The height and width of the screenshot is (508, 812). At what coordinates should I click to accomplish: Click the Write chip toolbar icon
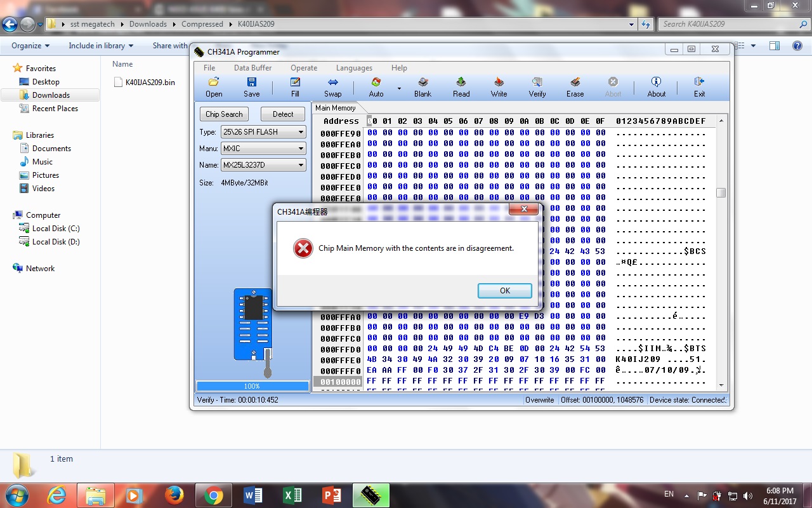(499, 87)
